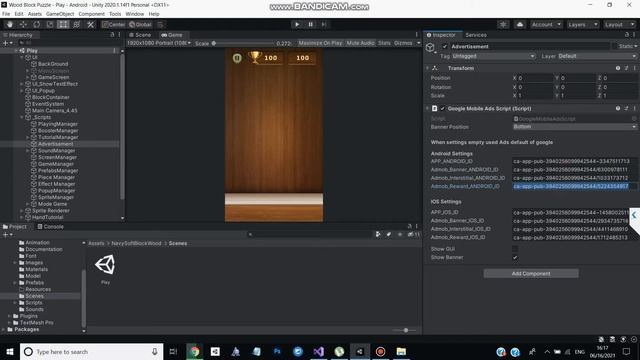Toggle the Show GUI checkbox

515,249
